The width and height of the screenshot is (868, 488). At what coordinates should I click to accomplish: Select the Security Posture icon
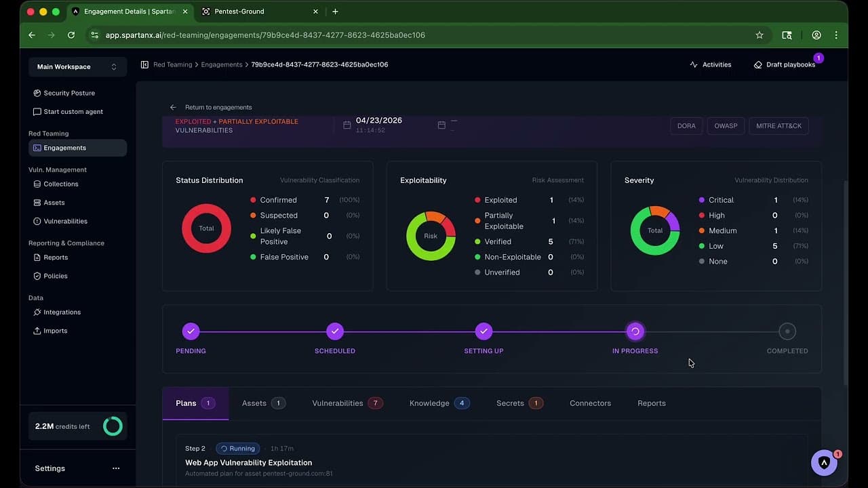click(36, 93)
